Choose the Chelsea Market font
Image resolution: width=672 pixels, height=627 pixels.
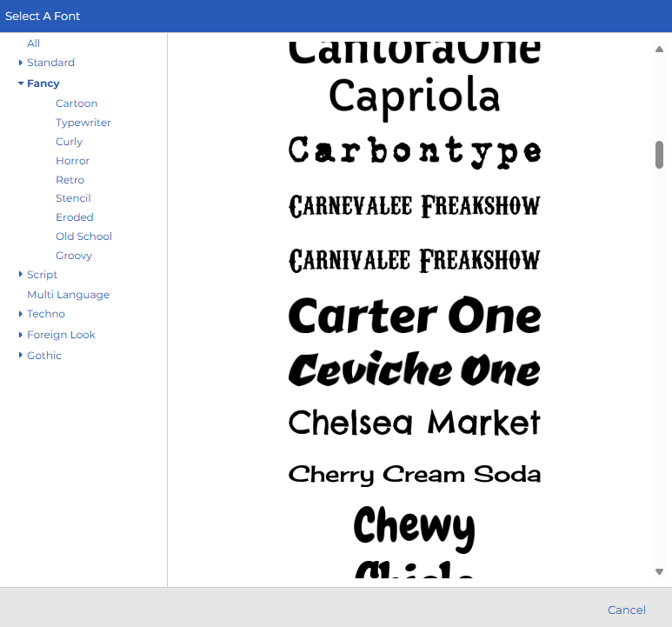tap(414, 423)
